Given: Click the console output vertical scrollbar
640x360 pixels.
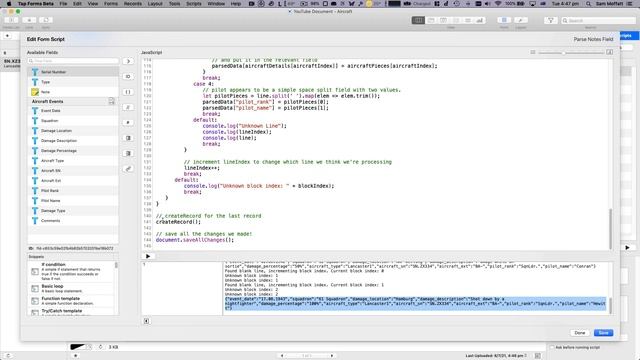Looking at the screenshot, I should click(x=611, y=306).
